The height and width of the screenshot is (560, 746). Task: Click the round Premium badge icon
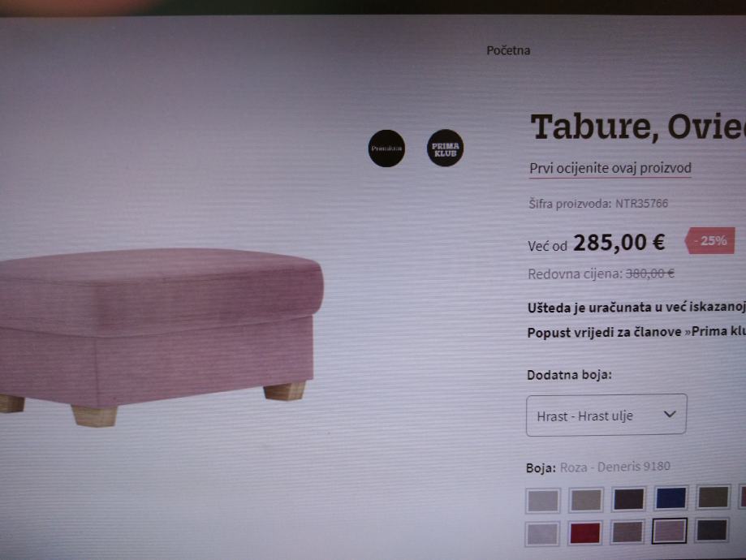coord(386,149)
